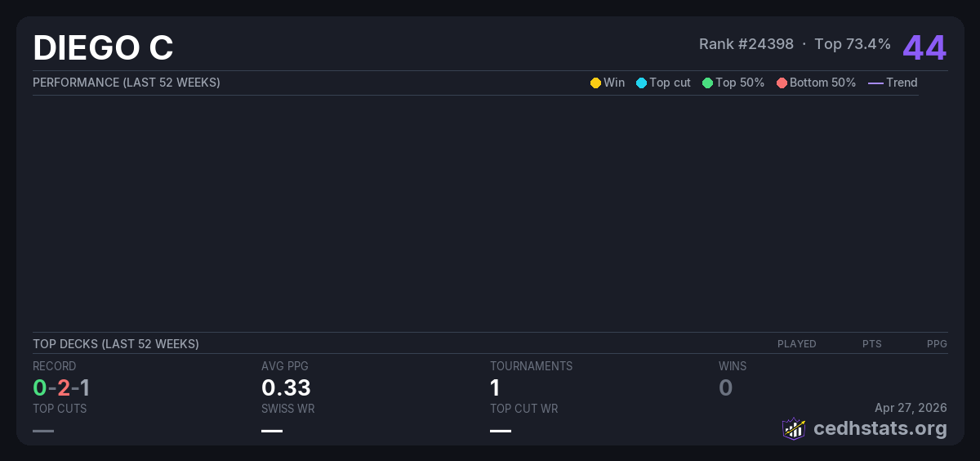Toggle the Top cut legend label
This screenshot has height=461, width=980.
click(670, 83)
